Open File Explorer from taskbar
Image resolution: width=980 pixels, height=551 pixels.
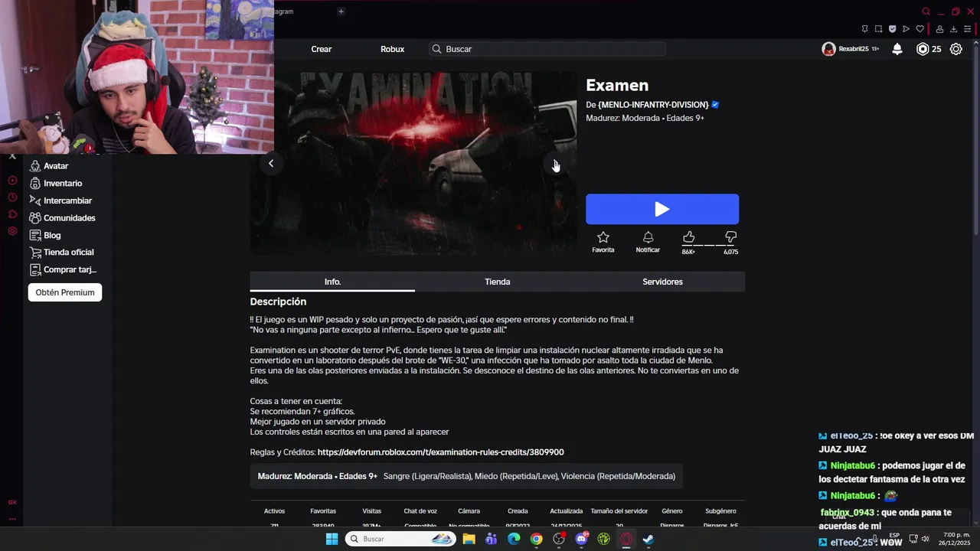pyautogui.click(x=469, y=539)
